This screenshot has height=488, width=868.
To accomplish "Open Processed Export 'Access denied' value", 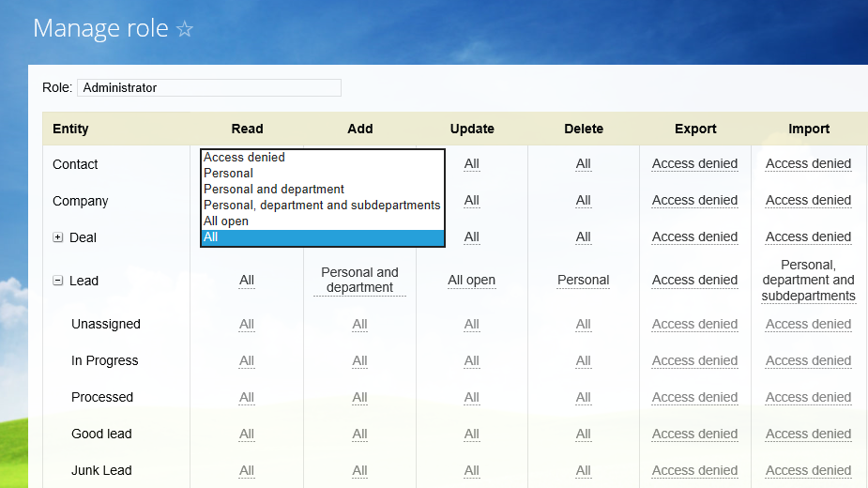I will coord(694,397).
